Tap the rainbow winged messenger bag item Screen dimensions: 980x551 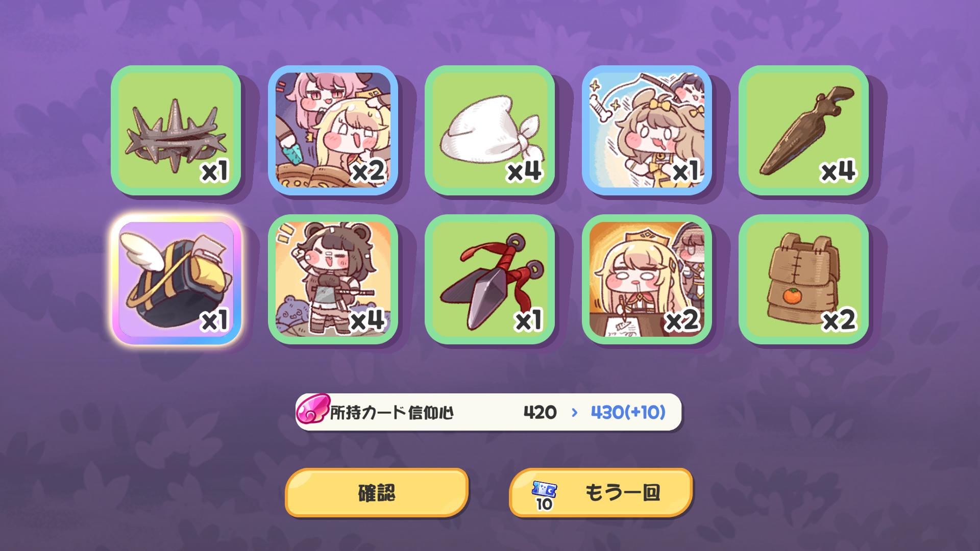176,279
